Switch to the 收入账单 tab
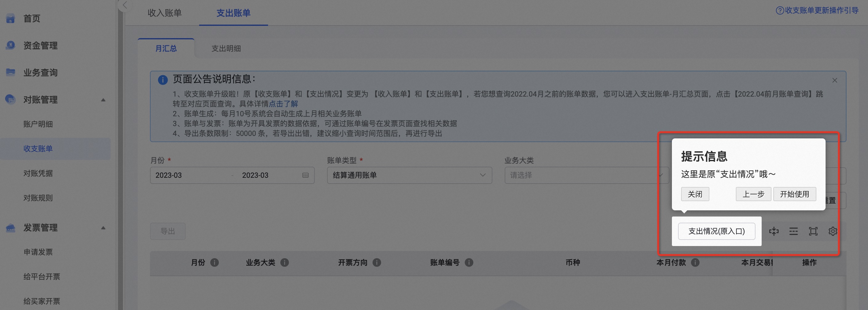 click(x=164, y=13)
